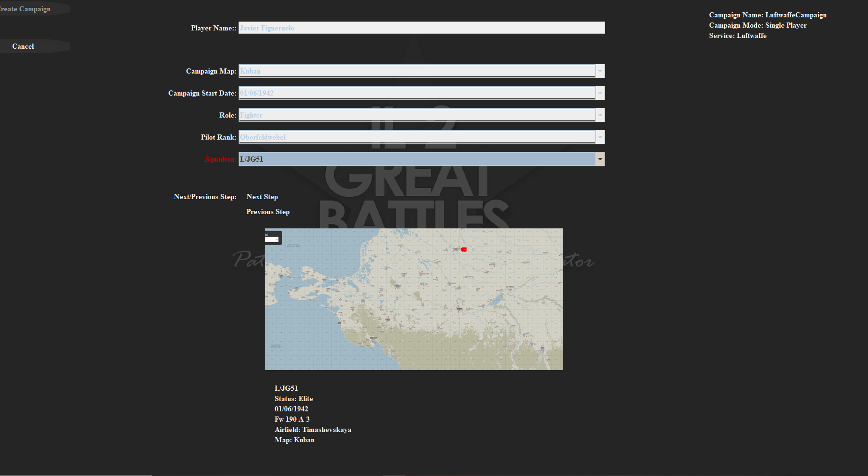Open the Squadron dropdown arrow

pos(600,159)
